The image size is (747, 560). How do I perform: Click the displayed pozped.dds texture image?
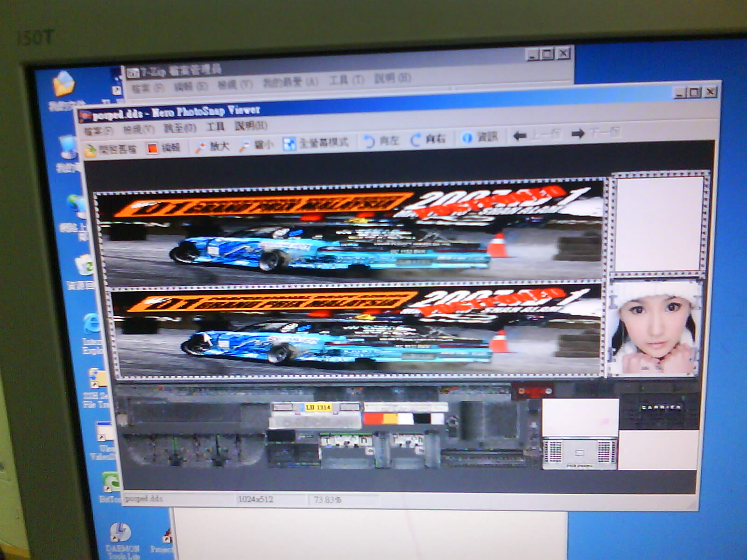click(x=402, y=322)
